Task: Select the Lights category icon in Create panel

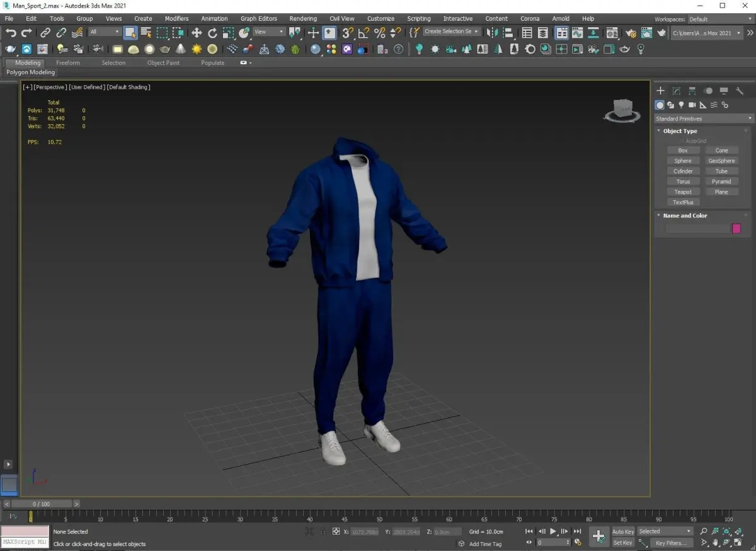Action: pos(681,105)
